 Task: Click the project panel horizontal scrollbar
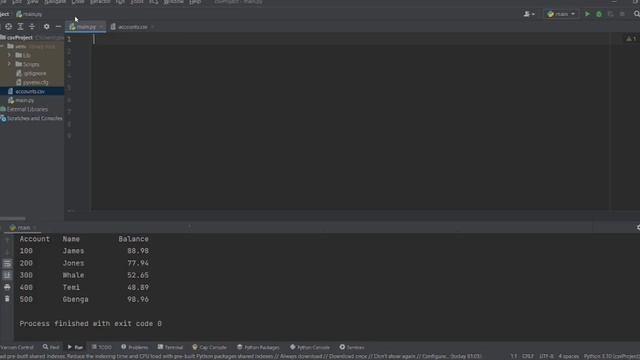click(13, 219)
